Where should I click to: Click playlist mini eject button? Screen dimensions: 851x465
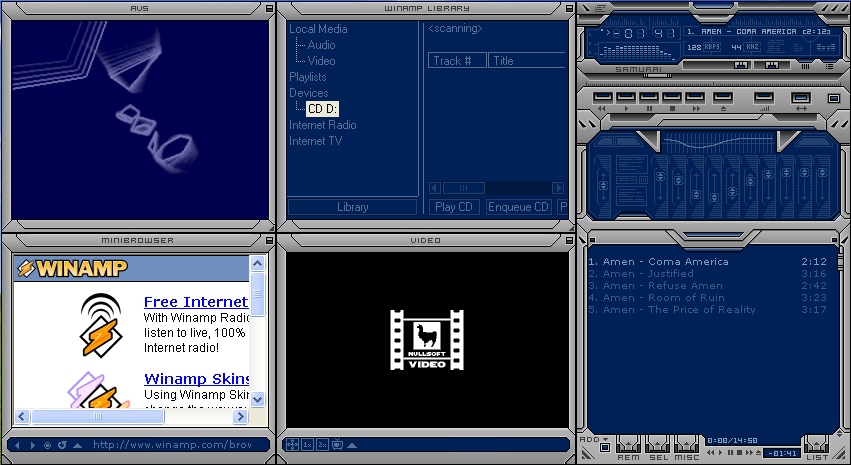[758, 453]
